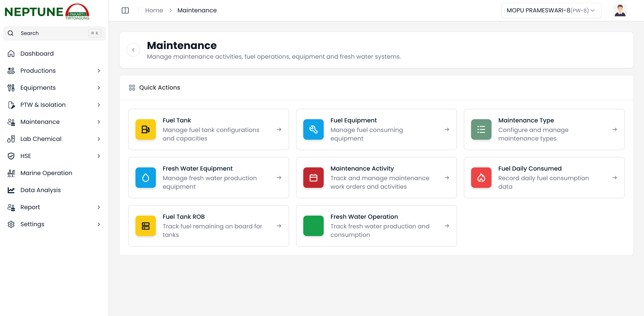Expand the Settings sidebar section
The width and height of the screenshot is (644, 316).
[x=99, y=224]
